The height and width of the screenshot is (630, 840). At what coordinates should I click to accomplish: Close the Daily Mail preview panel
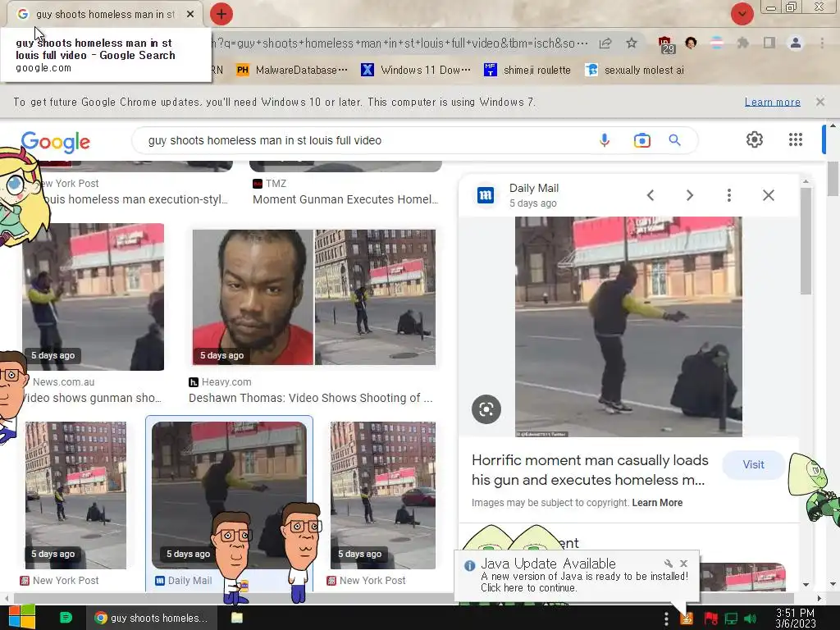click(768, 195)
